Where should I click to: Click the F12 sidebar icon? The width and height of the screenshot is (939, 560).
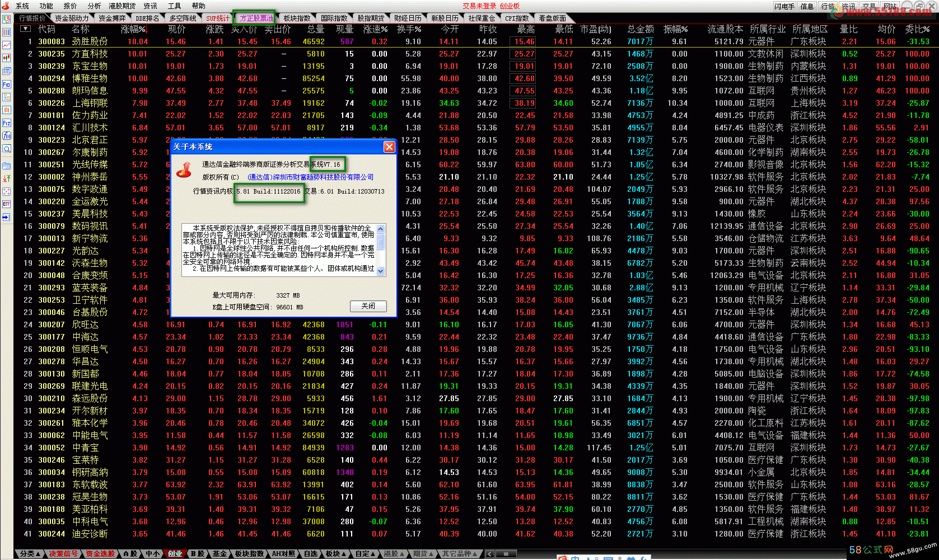6,123
